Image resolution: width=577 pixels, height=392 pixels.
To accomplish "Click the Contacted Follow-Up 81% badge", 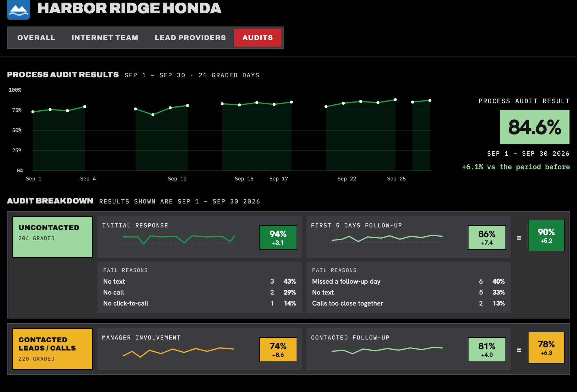I will [487, 350].
